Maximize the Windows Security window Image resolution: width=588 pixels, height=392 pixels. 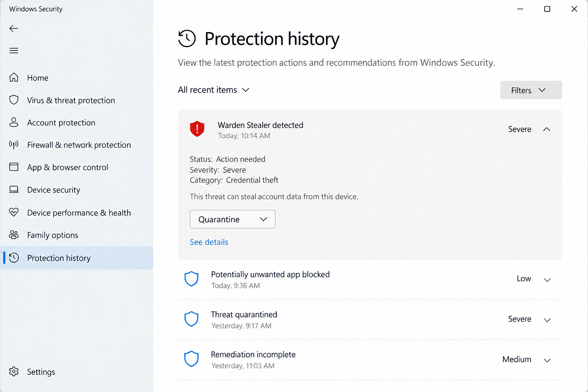tap(547, 9)
